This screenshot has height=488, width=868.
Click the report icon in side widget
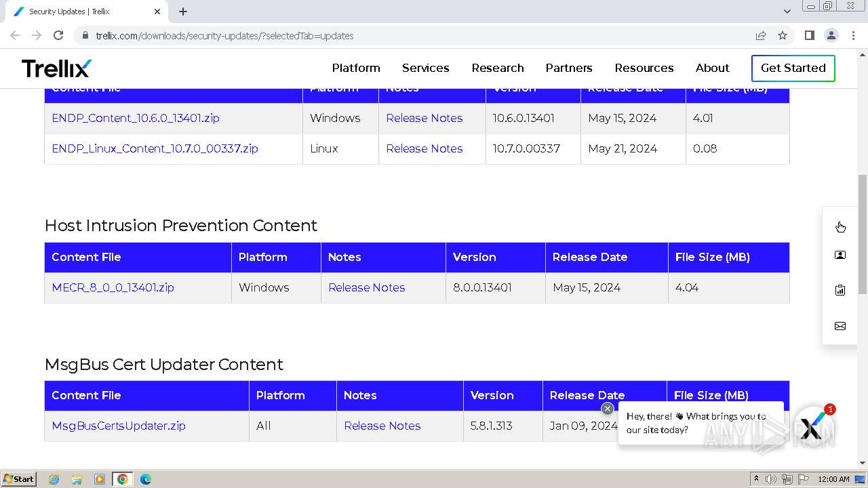click(840, 290)
